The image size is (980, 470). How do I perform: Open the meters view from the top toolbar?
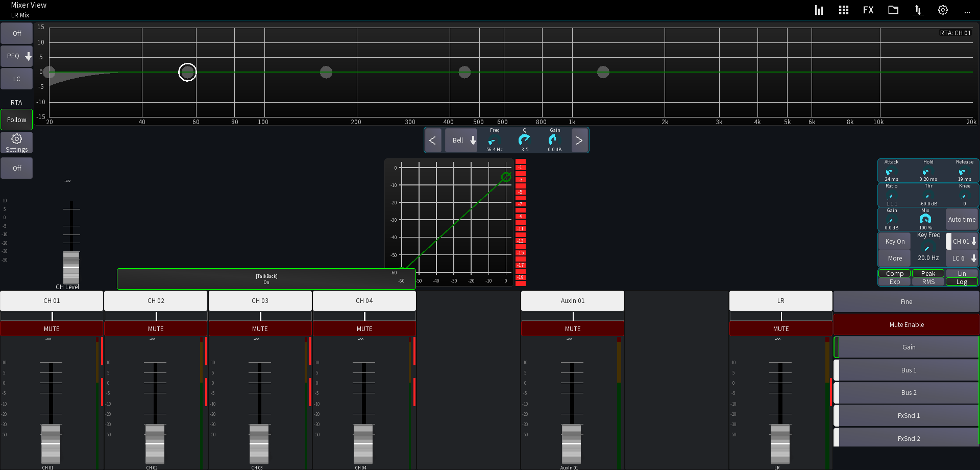pos(819,10)
